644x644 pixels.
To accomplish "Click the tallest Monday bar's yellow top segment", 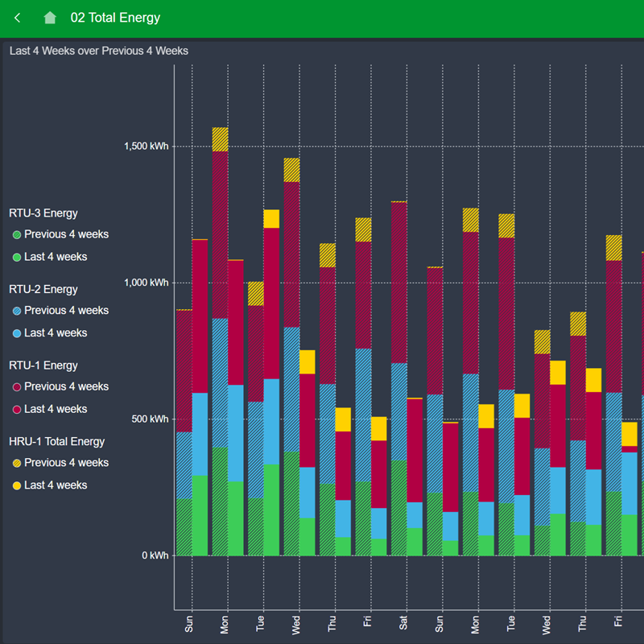I will coord(220,139).
